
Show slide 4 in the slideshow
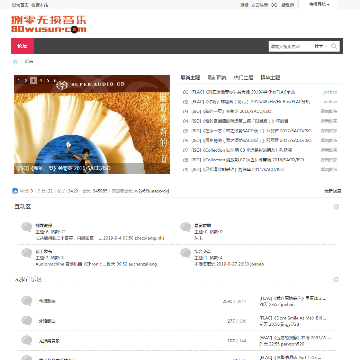pos(41,80)
